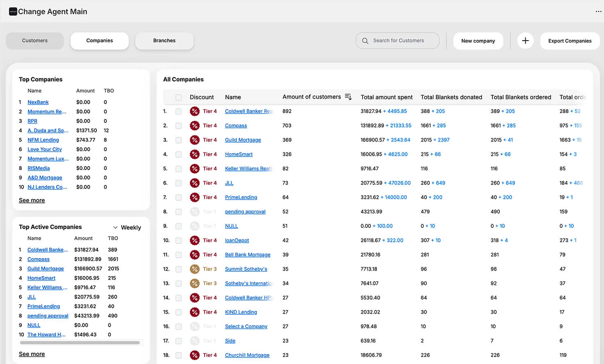Open the Weekly period dropdown
This screenshot has width=604, height=364.
(127, 227)
